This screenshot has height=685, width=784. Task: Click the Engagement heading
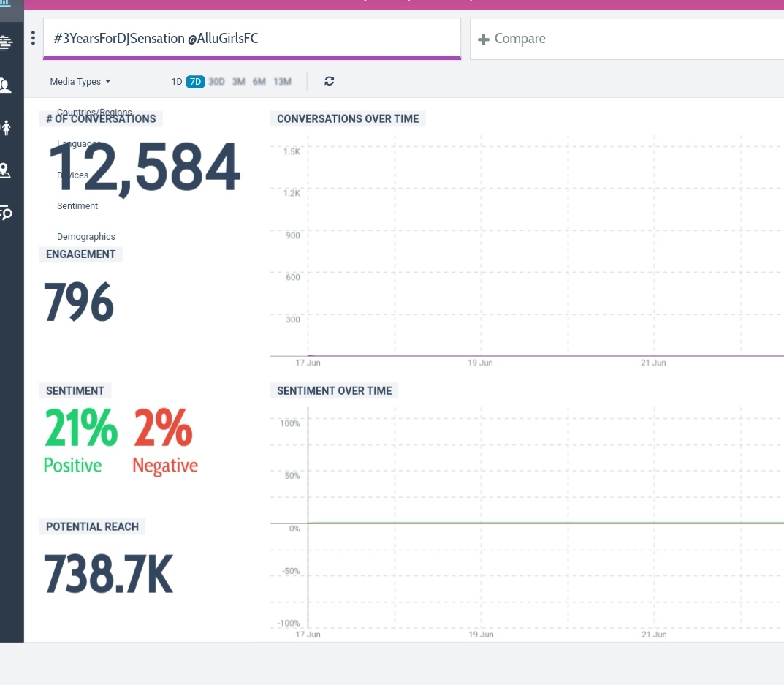click(x=80, y=254)
